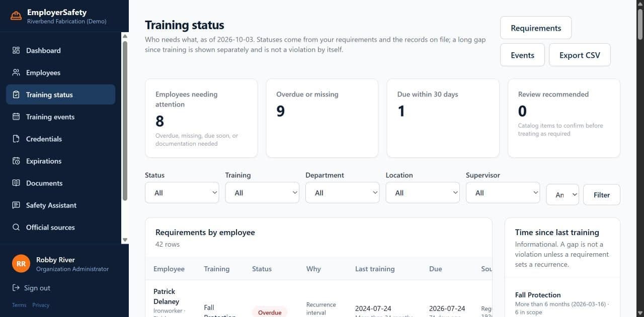Open the Supervisor filter dropdown
Image resolution: width=644 pixels, height=317 pixels.
[503, 193]
